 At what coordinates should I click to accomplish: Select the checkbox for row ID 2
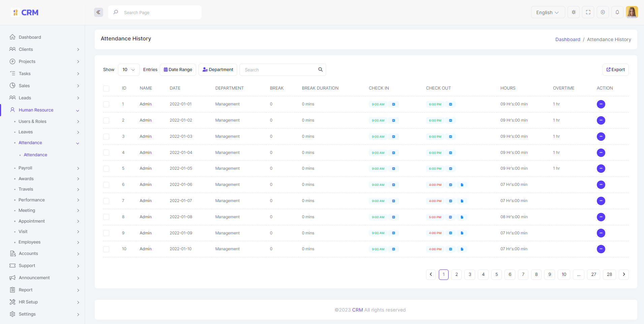click(106, 121)
